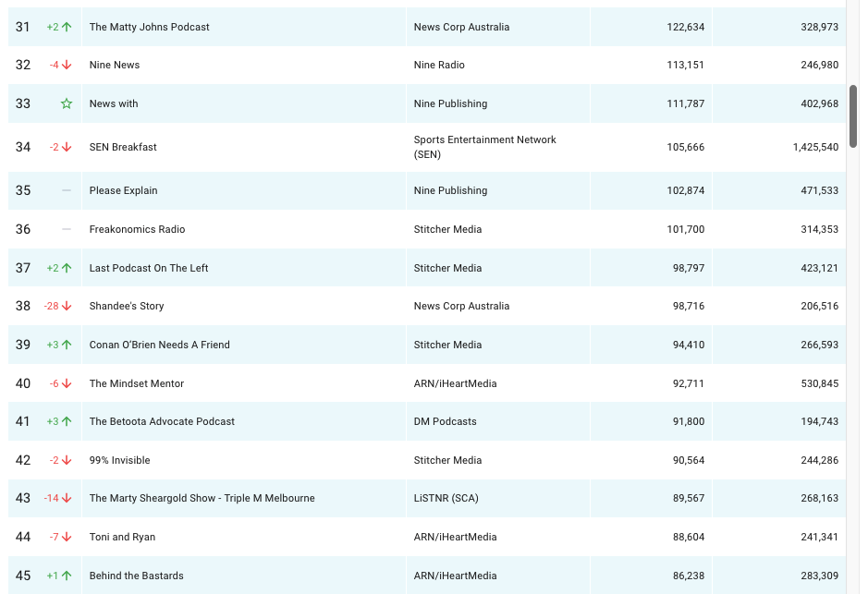868x594 pixels.
Task: Click the green star icon at rank 33
Action: point(67,103)
